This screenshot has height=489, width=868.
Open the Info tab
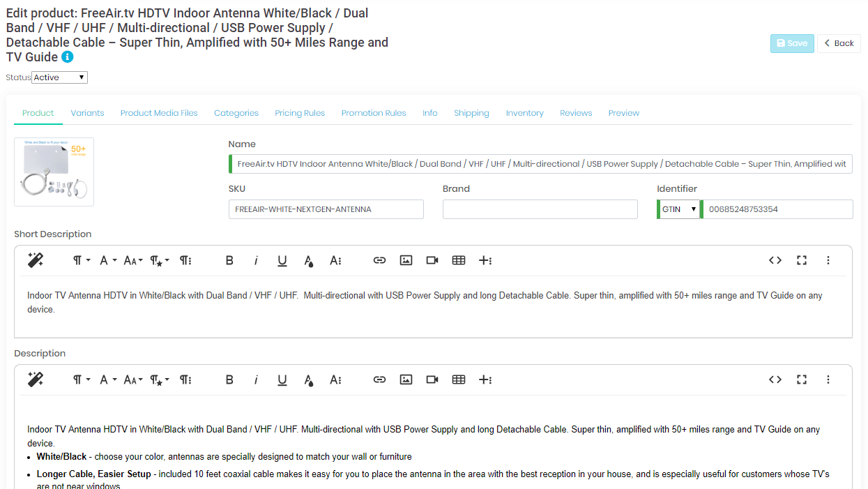click(x=430, y=113)
